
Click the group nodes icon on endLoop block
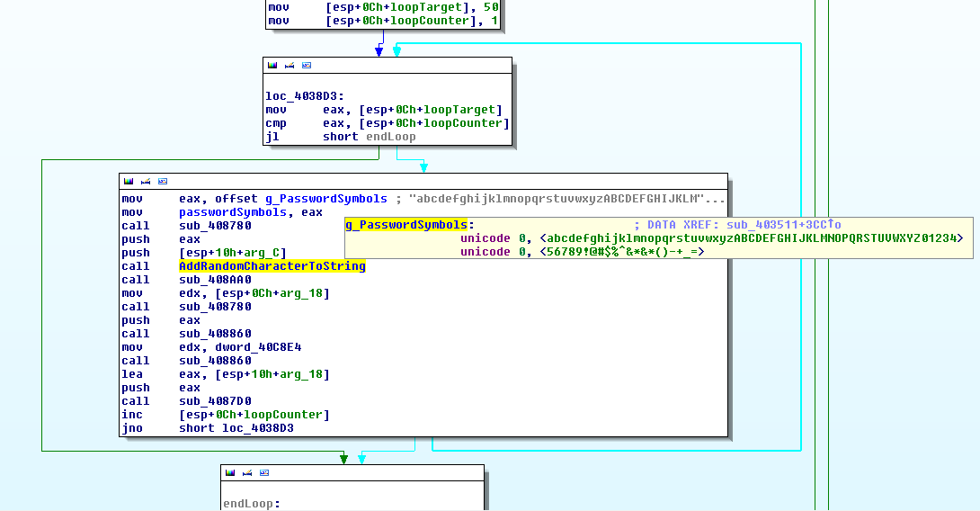click(x=264, y=473)
